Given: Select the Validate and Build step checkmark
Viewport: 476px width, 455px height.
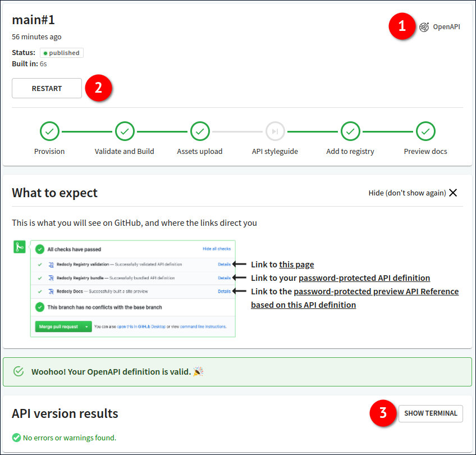Looking at the screenshot, I should point(125,131).
